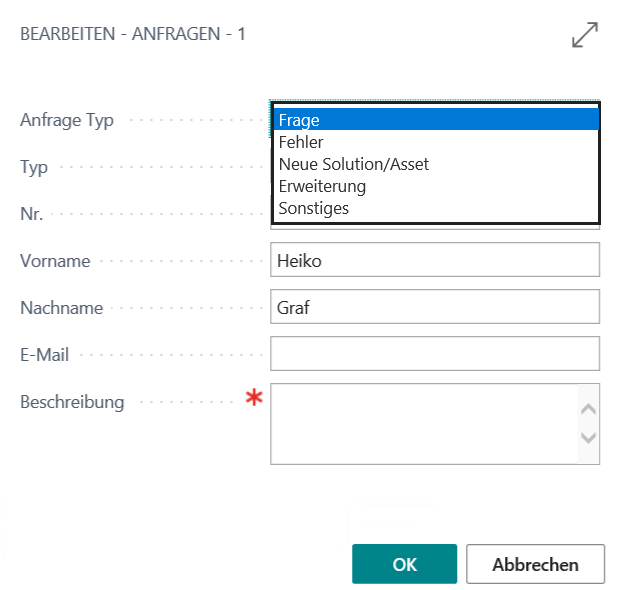Click the 'Anfrage Typ' field label
This screenshot has width=618, height=590.
coord(67,120)
